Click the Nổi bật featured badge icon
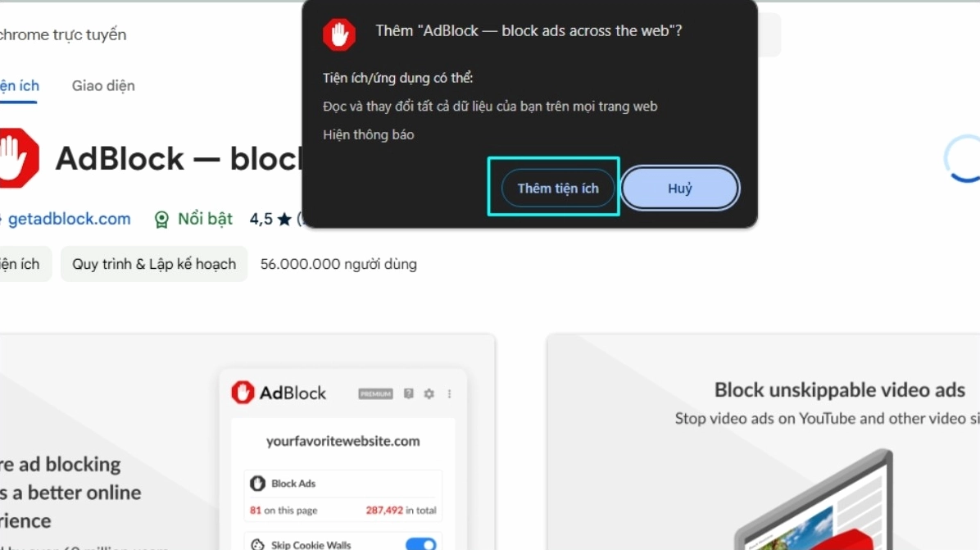The image size is (980, 550). 161,220
